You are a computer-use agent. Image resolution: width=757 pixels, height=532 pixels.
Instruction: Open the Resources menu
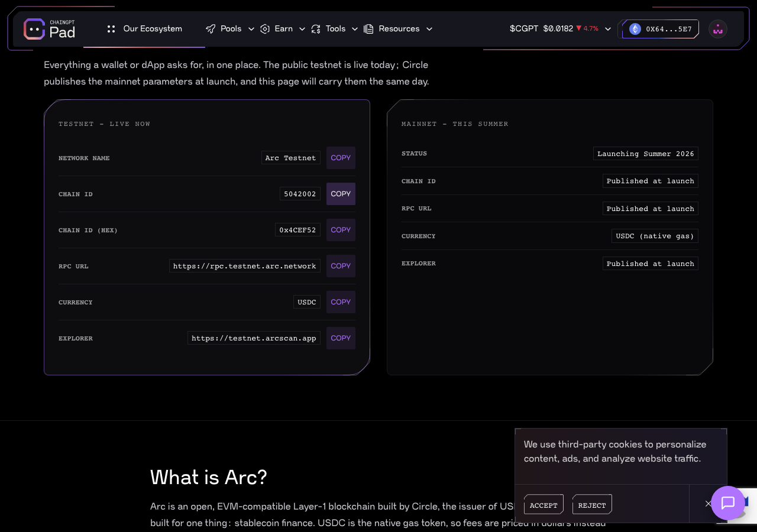pos(398,29)
